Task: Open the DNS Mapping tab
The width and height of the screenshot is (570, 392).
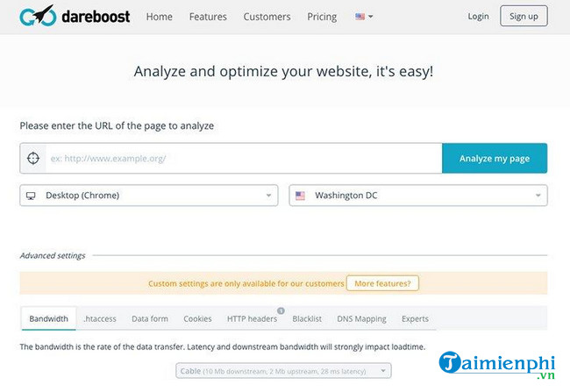Action: click(361, 319)
